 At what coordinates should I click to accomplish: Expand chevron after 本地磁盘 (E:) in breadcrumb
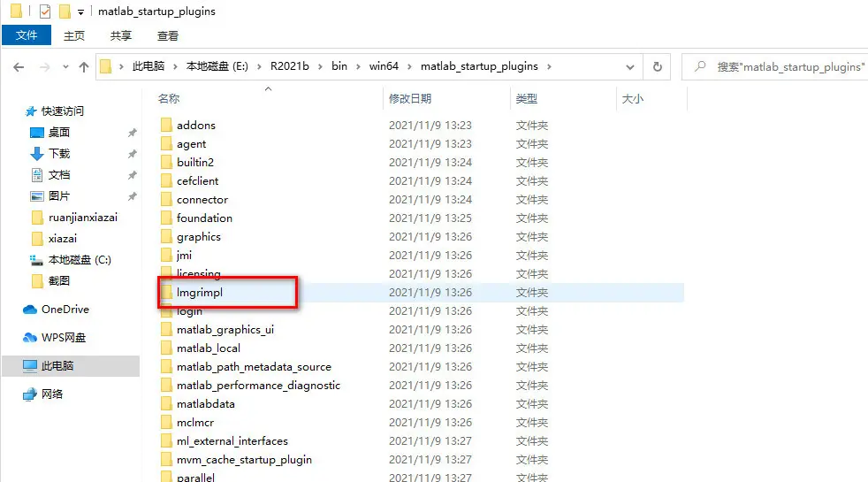(259, 66)
